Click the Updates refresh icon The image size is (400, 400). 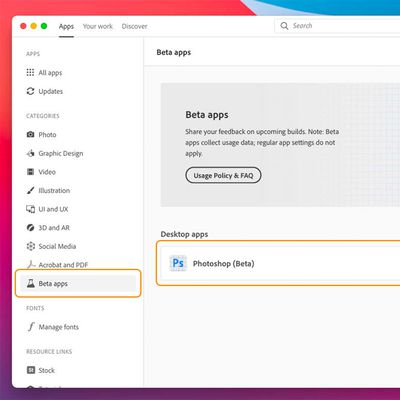tap(30, 91)
